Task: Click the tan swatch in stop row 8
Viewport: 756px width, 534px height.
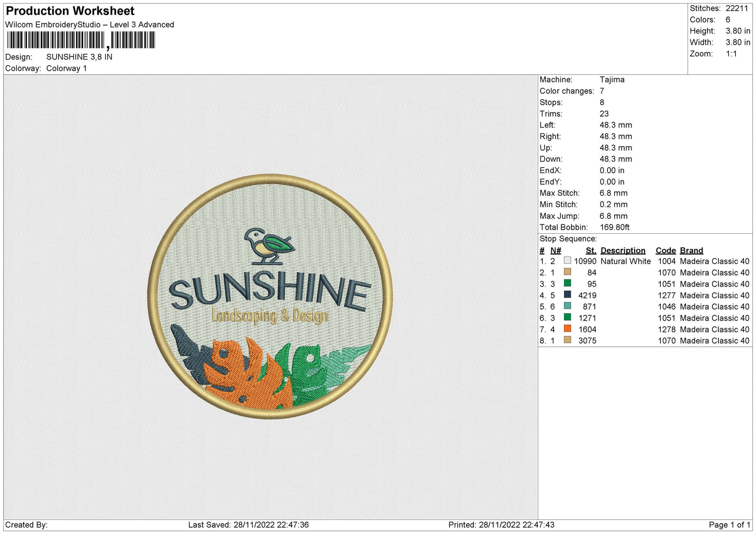Action: pyautogui.click(x=567, y=340)
